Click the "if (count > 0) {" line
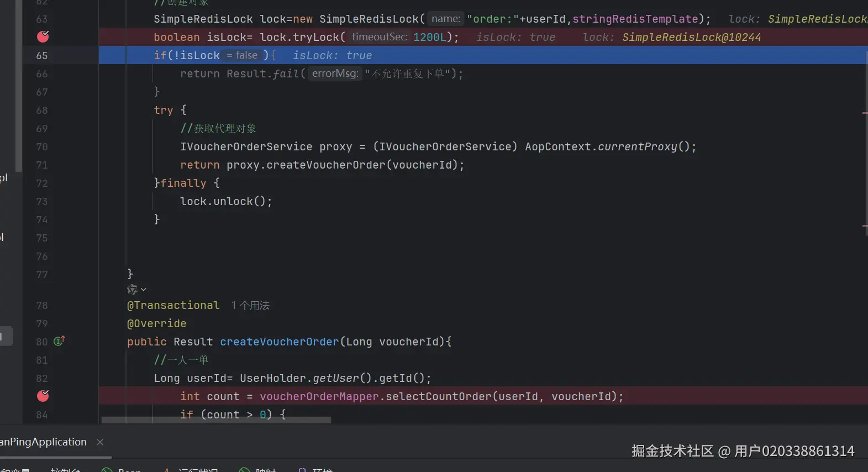The image size is (868, 472). (x=233, y=415)
